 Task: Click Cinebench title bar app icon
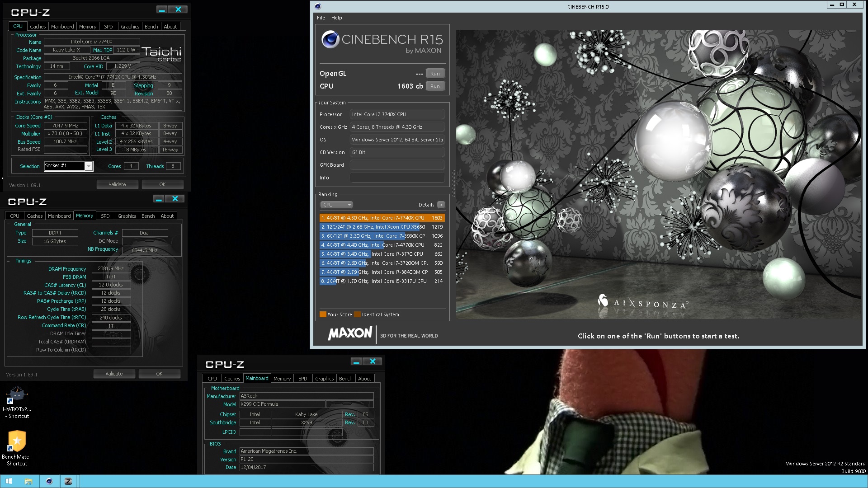point(317,6)
